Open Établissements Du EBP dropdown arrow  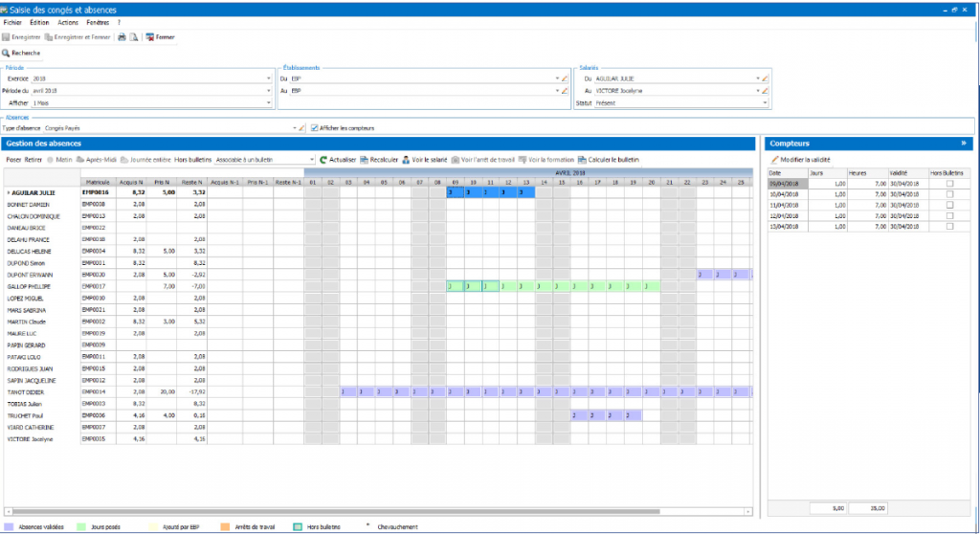558,78
